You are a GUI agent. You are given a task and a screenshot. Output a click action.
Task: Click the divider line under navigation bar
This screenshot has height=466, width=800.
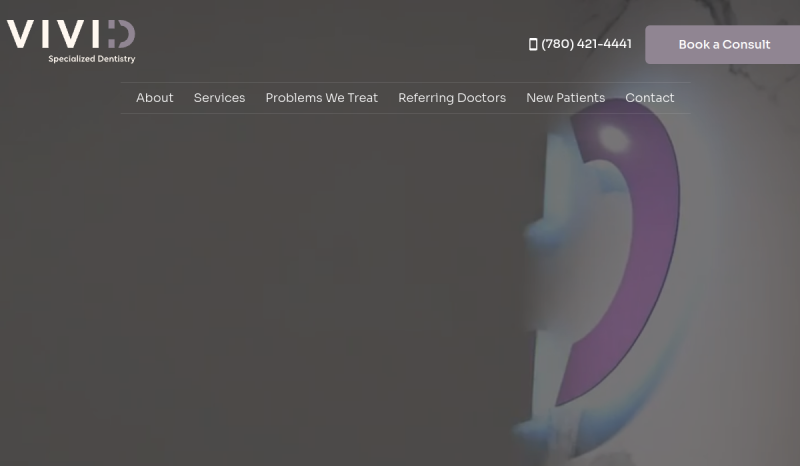point(406,113)
